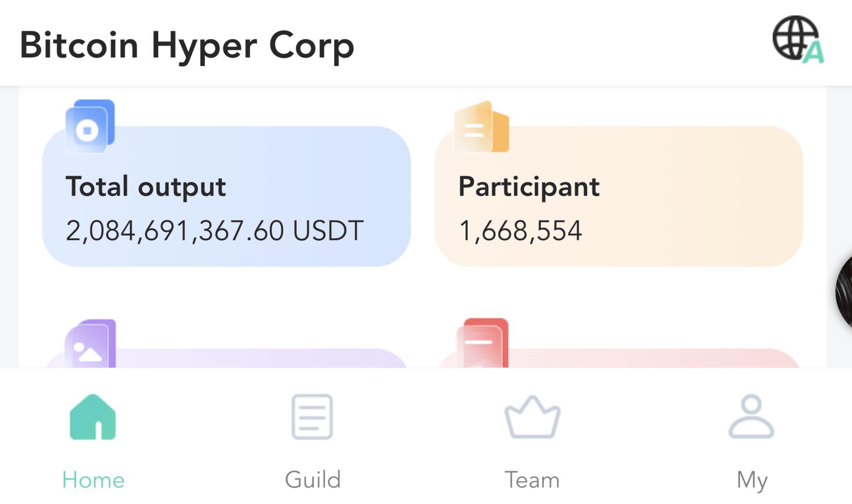
Task: Tap the purple image card icon
Action: coord(90,344)
